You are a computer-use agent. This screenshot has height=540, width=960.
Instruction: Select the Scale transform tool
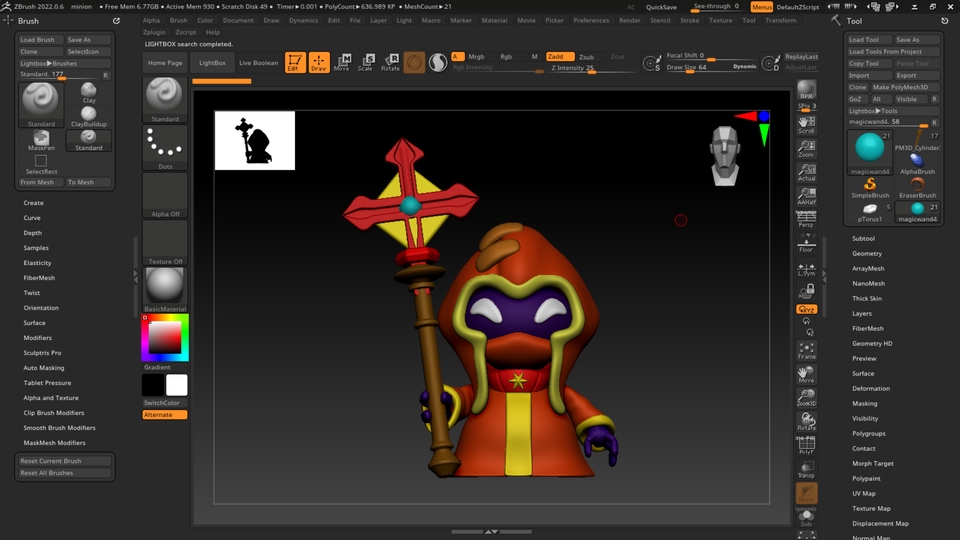[x=366, y=62]
